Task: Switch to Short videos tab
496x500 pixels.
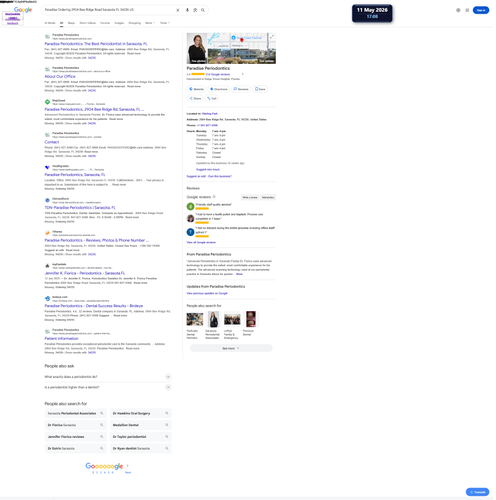Action: click(x=88, y=23)
